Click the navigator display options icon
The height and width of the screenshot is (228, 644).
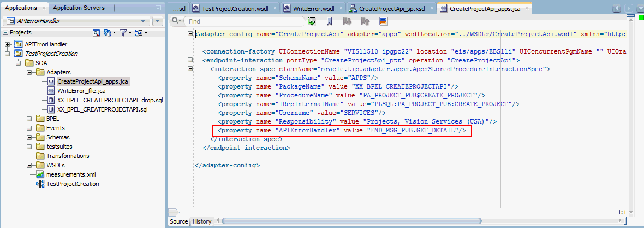139,32
